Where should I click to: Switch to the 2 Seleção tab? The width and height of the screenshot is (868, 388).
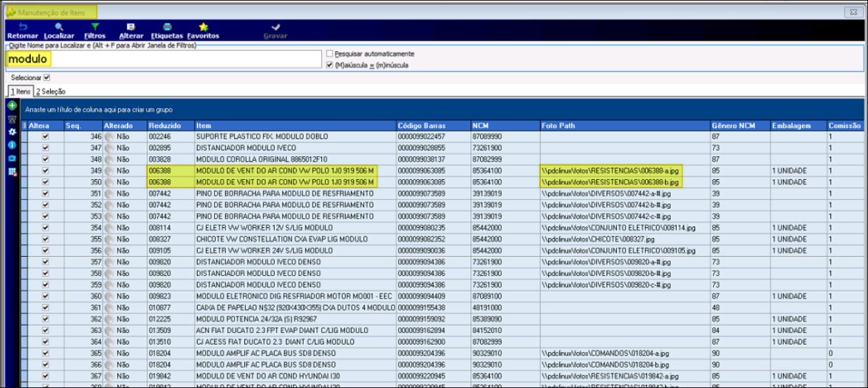coord(51,91)
